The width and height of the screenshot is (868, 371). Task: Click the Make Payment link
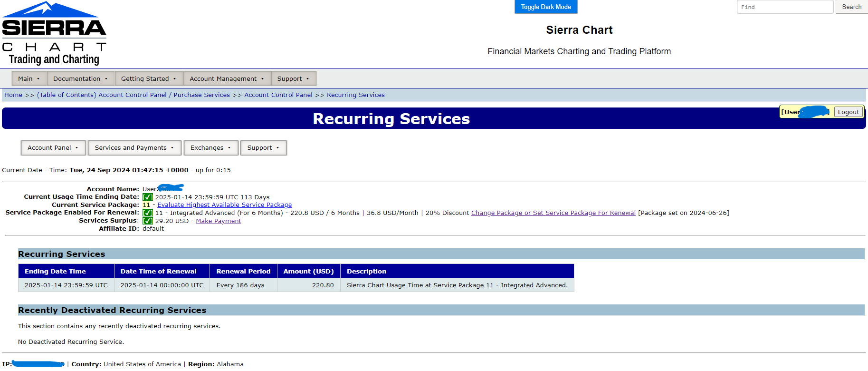[x=219, y=221]
